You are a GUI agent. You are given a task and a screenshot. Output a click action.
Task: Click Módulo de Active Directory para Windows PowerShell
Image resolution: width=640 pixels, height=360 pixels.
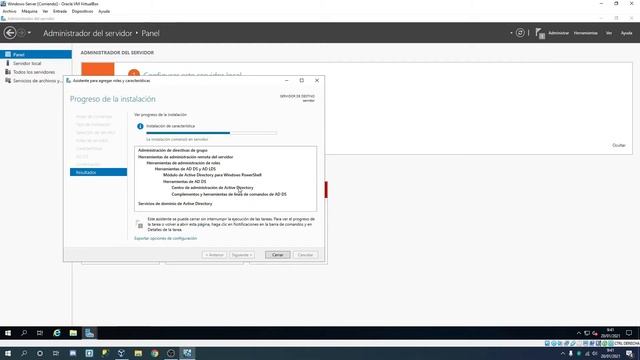[212, 175]
